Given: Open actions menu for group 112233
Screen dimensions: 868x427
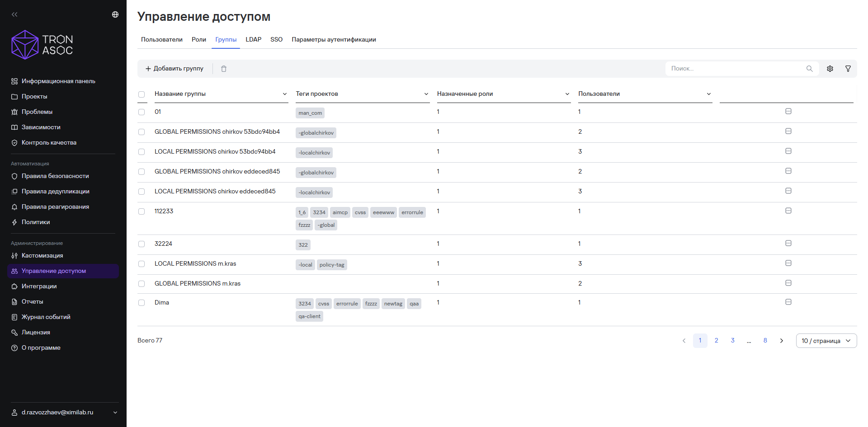Looking at the screenshot, I should tap(788, 211).
